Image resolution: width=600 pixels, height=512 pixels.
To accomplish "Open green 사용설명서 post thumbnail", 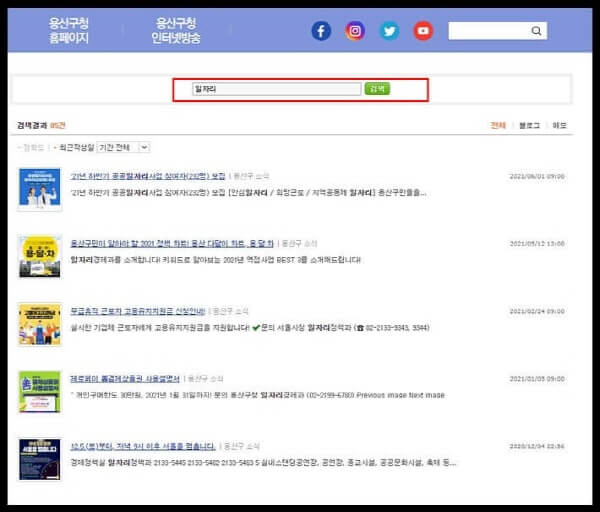I will pos(40,391).
